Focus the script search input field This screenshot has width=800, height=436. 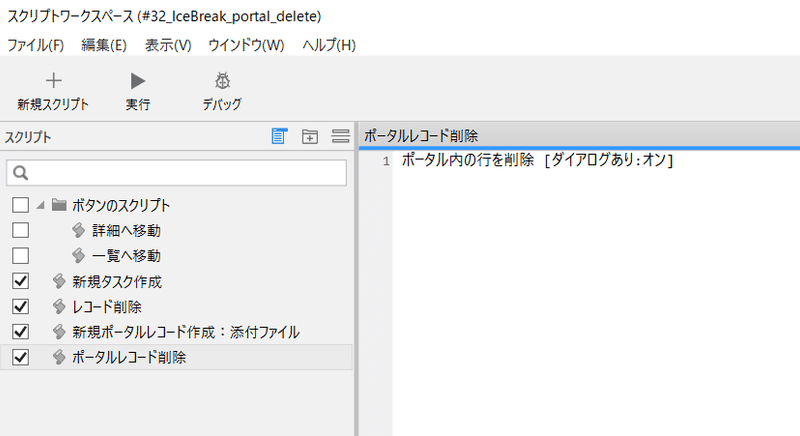(177, 173)
